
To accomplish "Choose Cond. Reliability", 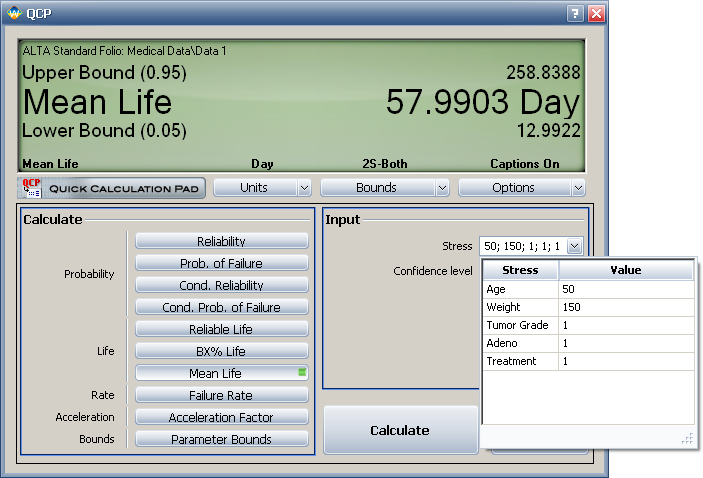I will pos(222,285).
